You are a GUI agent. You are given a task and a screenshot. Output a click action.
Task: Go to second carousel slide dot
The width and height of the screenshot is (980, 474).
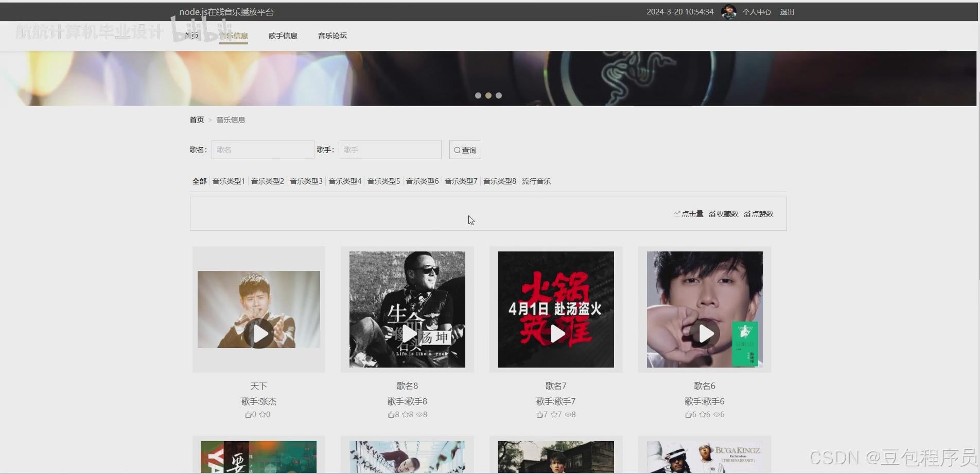488,95
